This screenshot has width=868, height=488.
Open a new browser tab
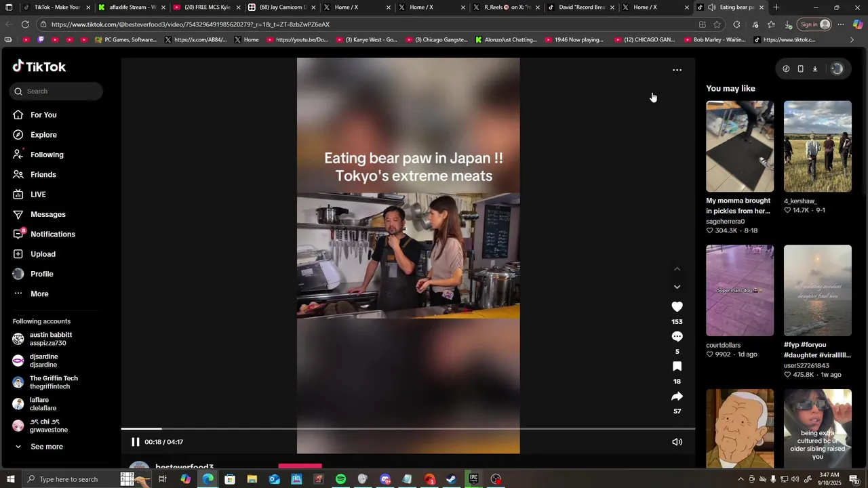[776, 7]
